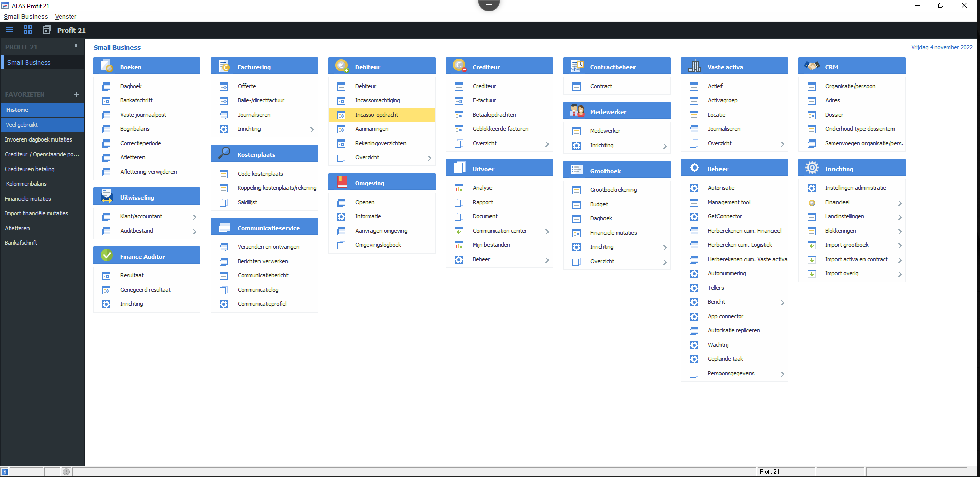This screenshot has width=980, height=477.
Task: Expand the Import grootboek submenu arrow
Action: coord(900,246)
